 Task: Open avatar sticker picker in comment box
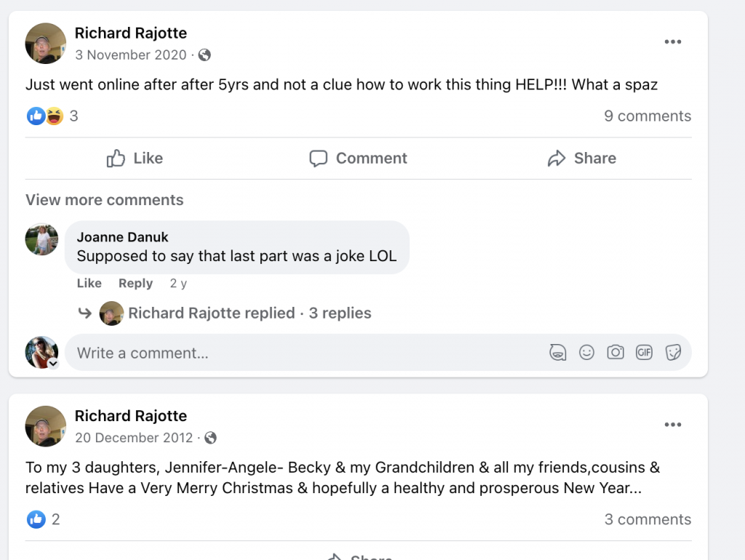point(558,353)
